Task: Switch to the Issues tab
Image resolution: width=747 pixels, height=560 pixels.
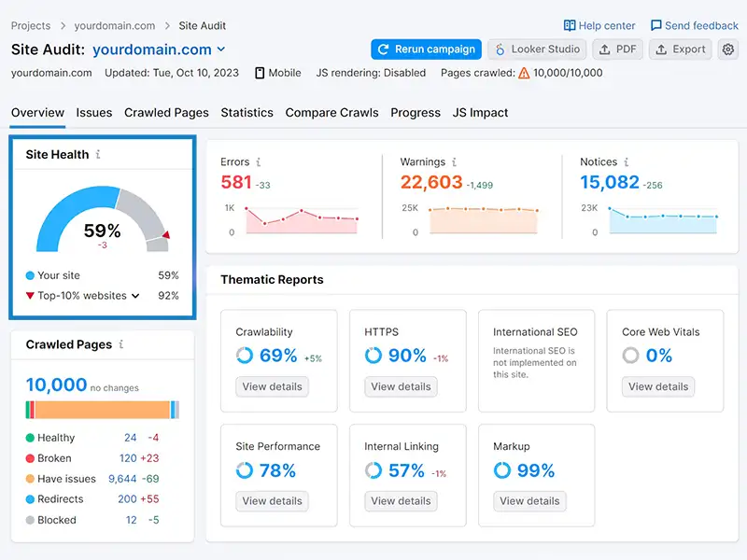Action: 94,113
